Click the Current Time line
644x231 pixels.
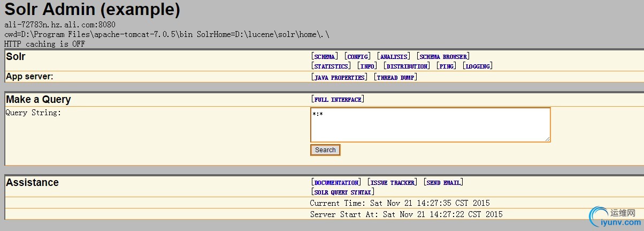(400, 203)
